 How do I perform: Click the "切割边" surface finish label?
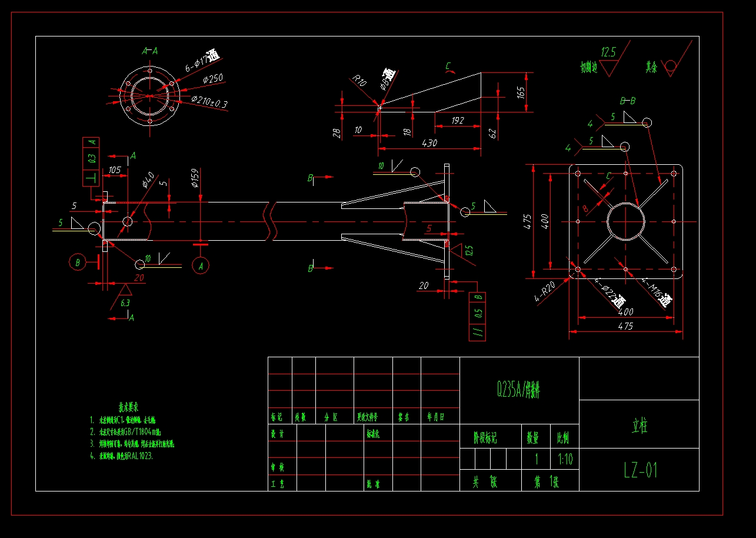click(589, 68)
